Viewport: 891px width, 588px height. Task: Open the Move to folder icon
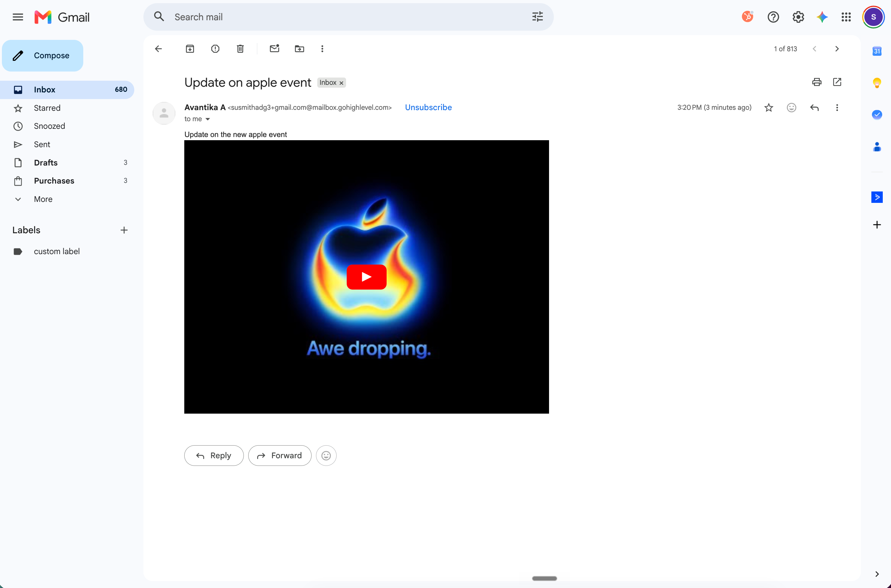(300, 49)
